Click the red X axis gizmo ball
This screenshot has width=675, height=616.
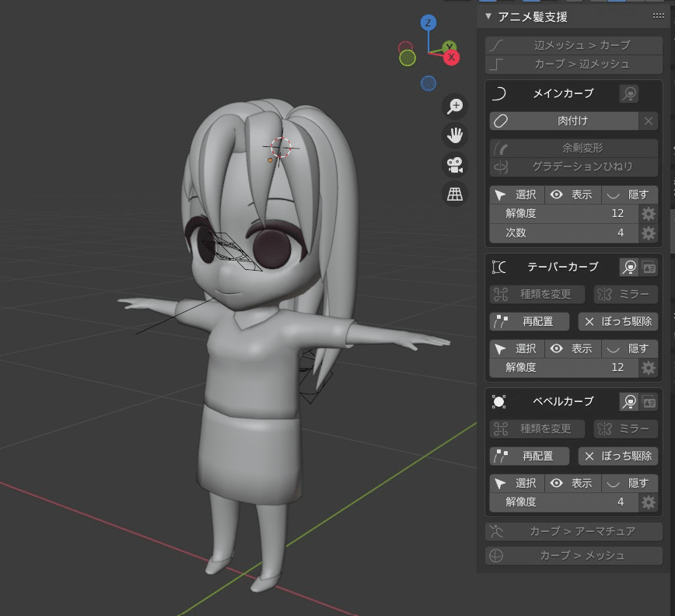[452, 58]
